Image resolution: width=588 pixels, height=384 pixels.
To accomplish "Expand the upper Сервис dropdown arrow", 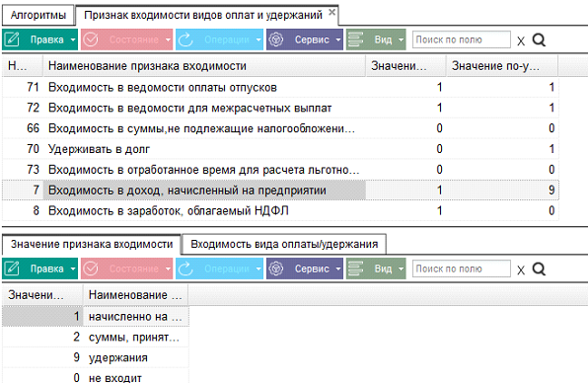I will [338, 39].
